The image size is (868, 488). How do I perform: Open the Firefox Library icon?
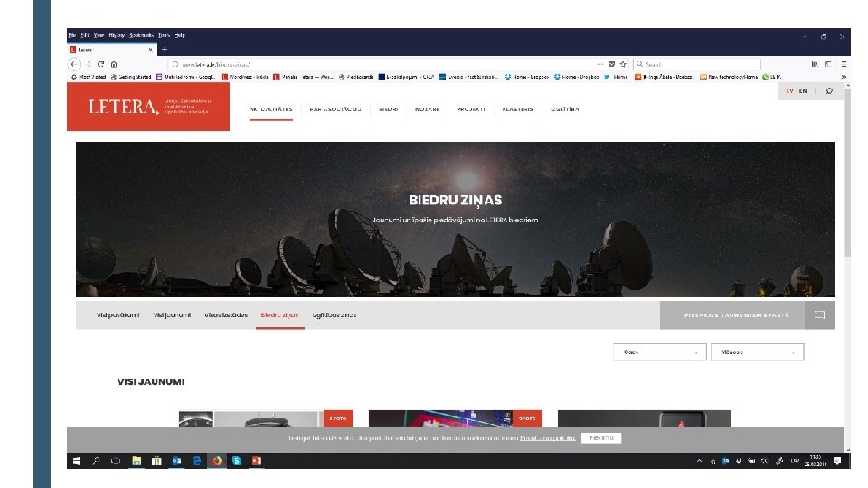coord(815,64)
